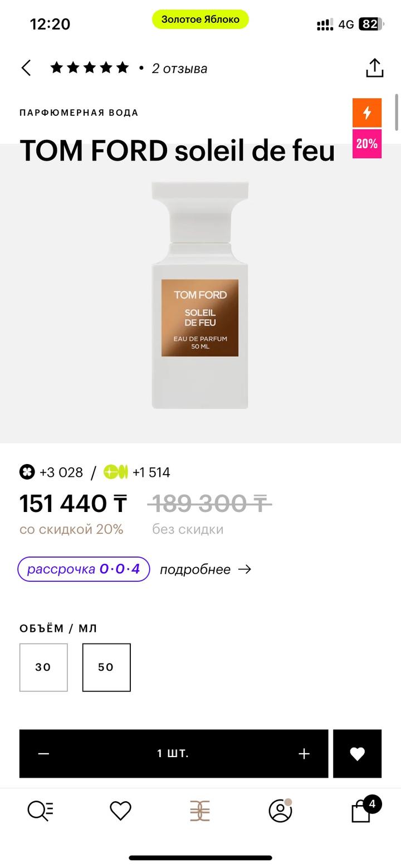Open the shopping bag with 4 items
401x868 pixels.
point(362,811)
